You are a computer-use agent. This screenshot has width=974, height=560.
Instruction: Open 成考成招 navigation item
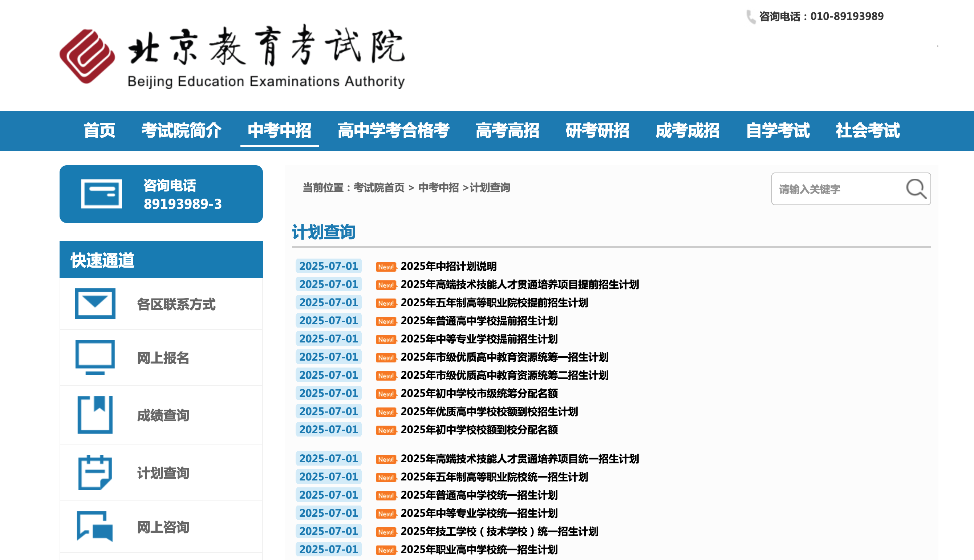[x=687, y=130]
